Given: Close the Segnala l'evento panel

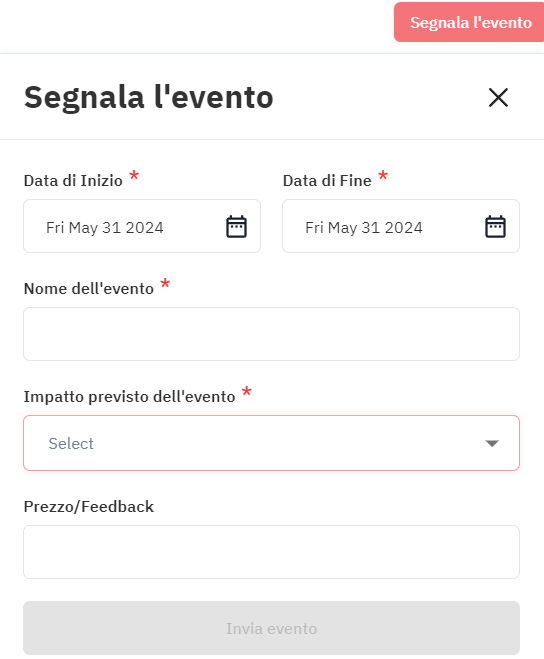Looking at the screenshot, I should (x=499, y=98).
